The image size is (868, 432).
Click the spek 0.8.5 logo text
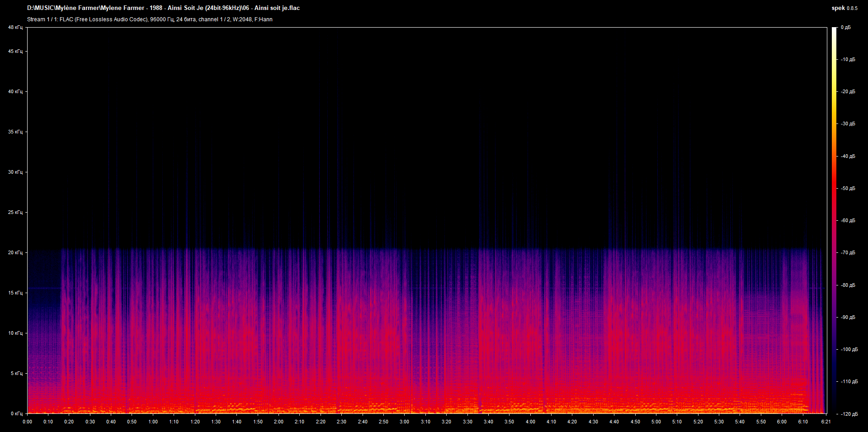(x=844, y=8)
